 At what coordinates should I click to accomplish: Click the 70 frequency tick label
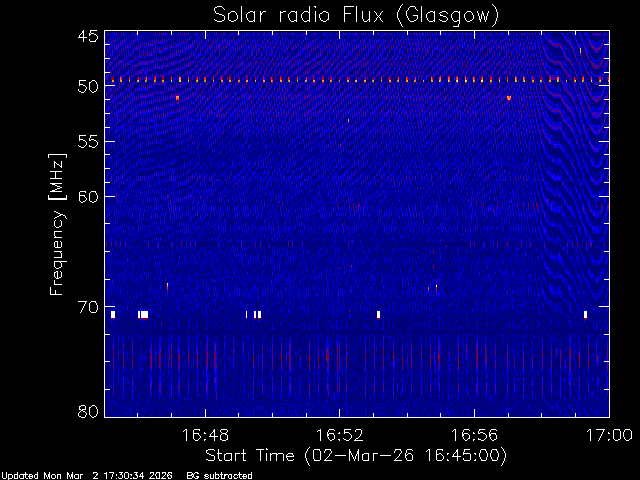tap(88, 307)
